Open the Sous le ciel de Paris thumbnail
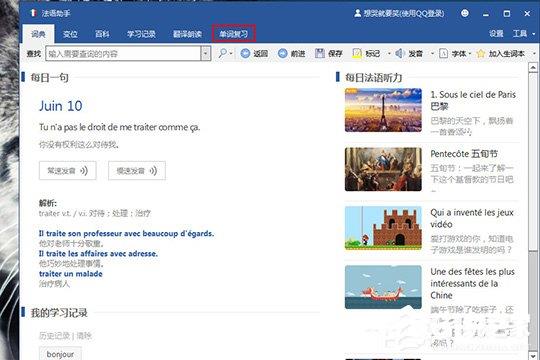540x360 pixels. (383, 110)
